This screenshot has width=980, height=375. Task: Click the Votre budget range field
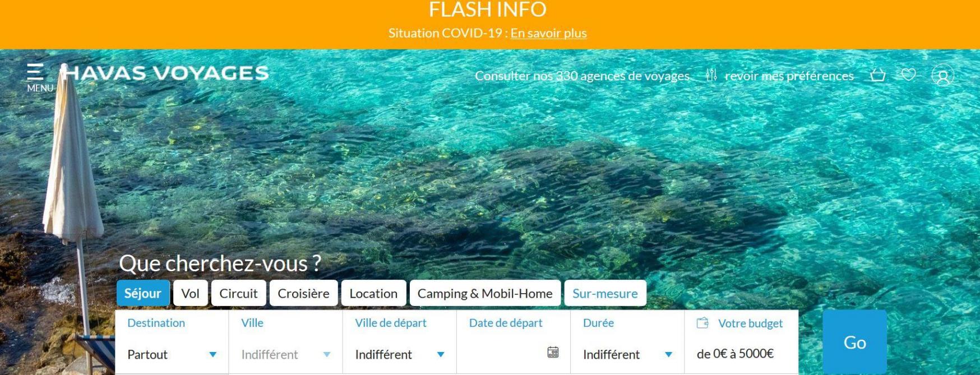[741, 342]
